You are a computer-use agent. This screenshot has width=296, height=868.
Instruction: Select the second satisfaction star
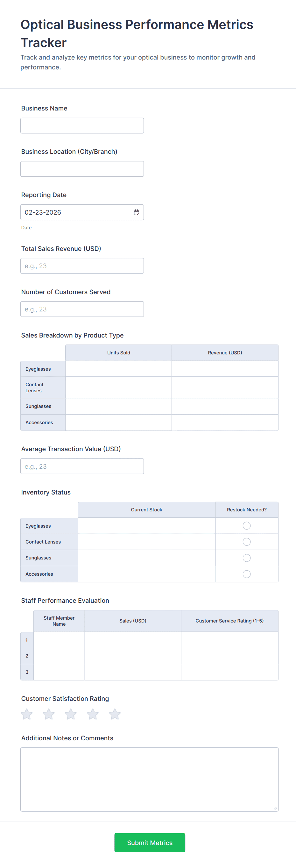tap(49, 714)
